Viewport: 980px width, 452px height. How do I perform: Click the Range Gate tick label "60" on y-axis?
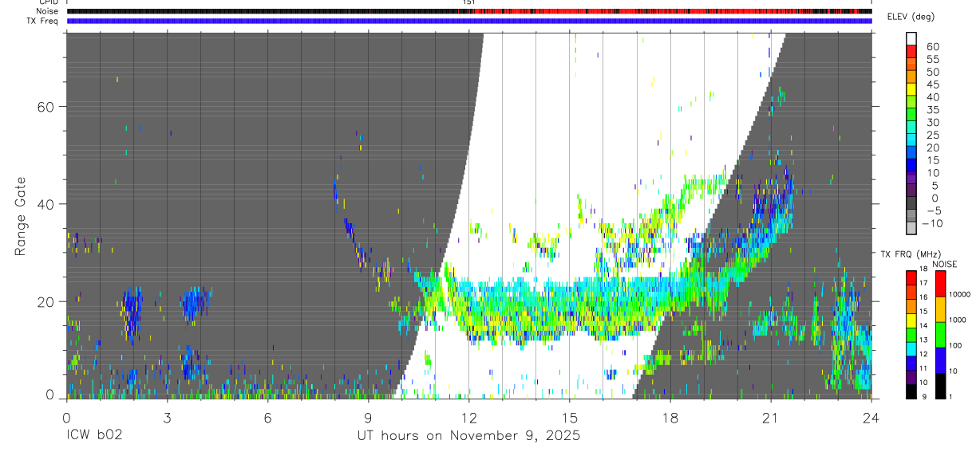coord(47,107)
